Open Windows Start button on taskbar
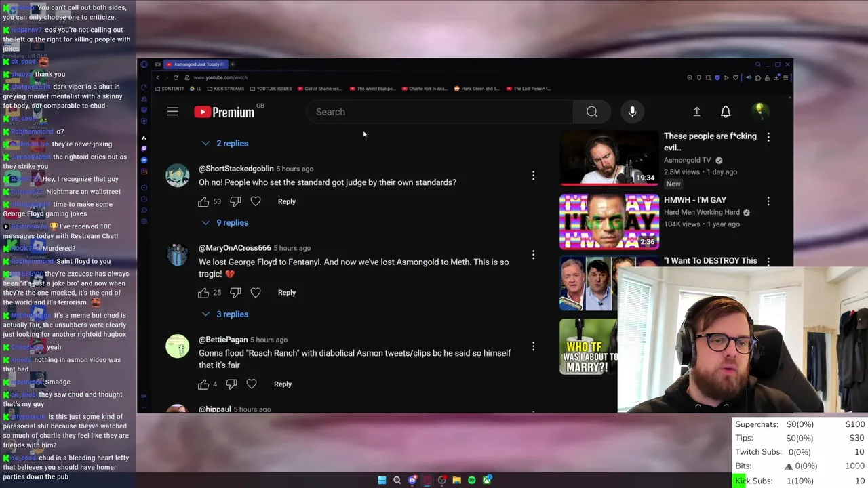 point(382,480)
